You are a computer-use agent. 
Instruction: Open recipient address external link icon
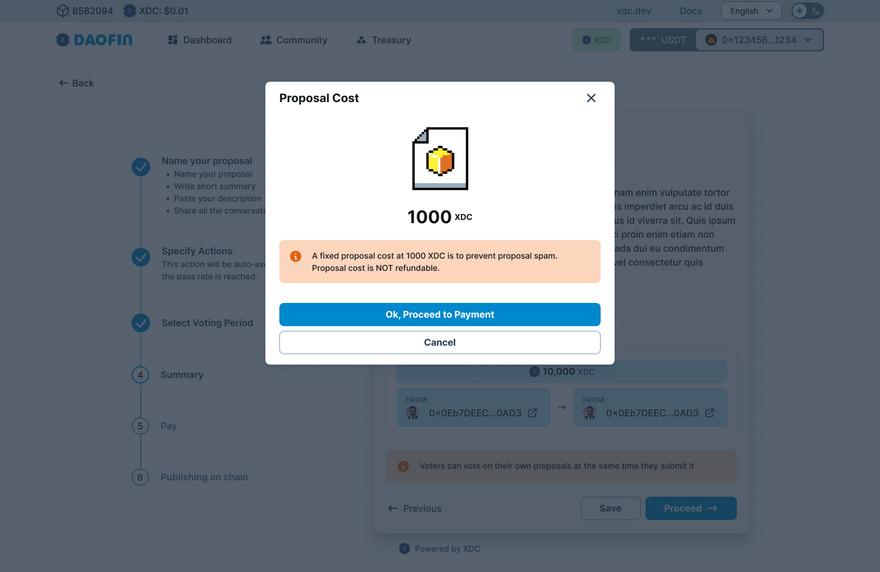[710, 413]
